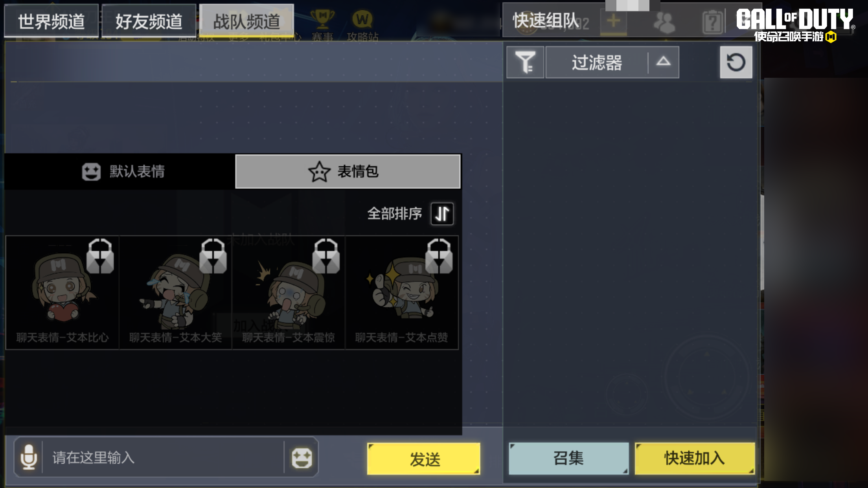The width and height of the screenshot is (868, 488).
Task: Open the question-mark clipboard icon
Action: coord(712,22)
